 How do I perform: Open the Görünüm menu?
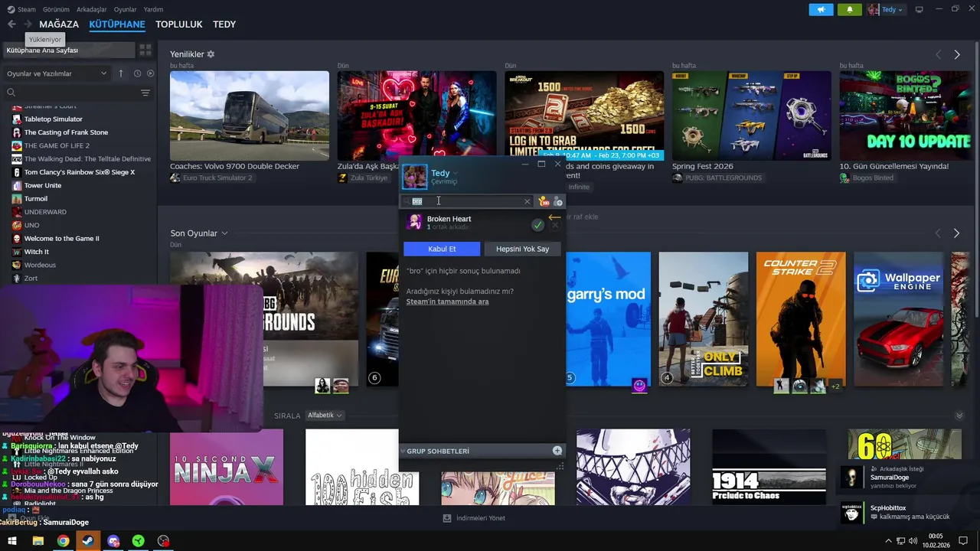(56, 9)
